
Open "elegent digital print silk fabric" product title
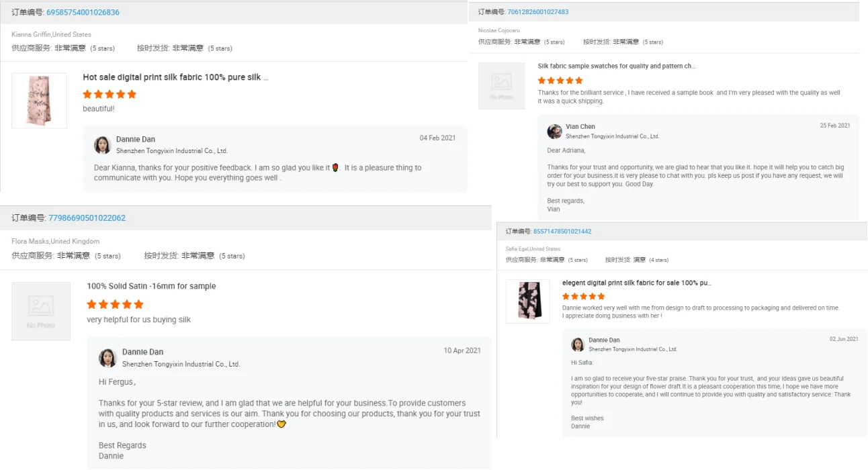tap(636, 283)
